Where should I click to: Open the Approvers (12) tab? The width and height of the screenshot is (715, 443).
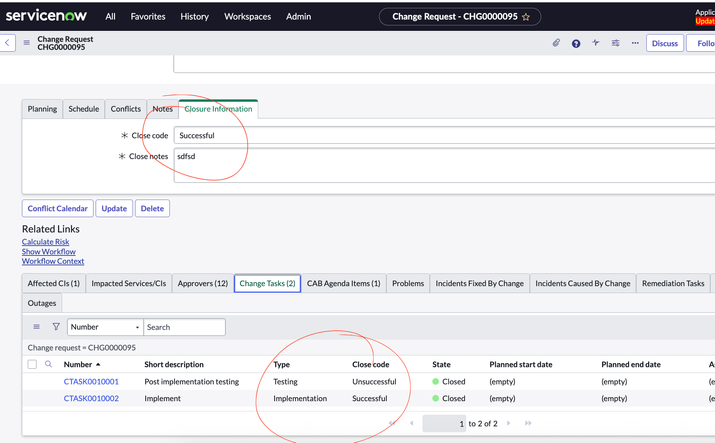pos(202,283)
